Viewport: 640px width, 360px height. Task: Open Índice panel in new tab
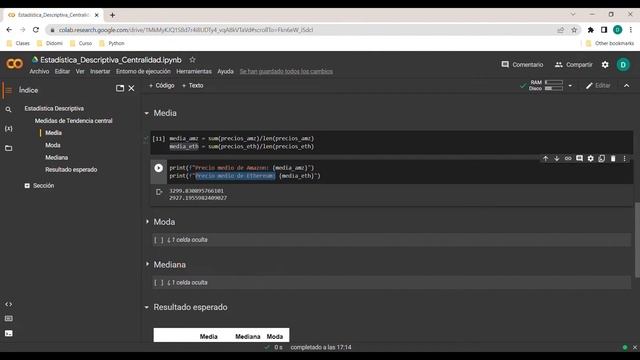120,88
